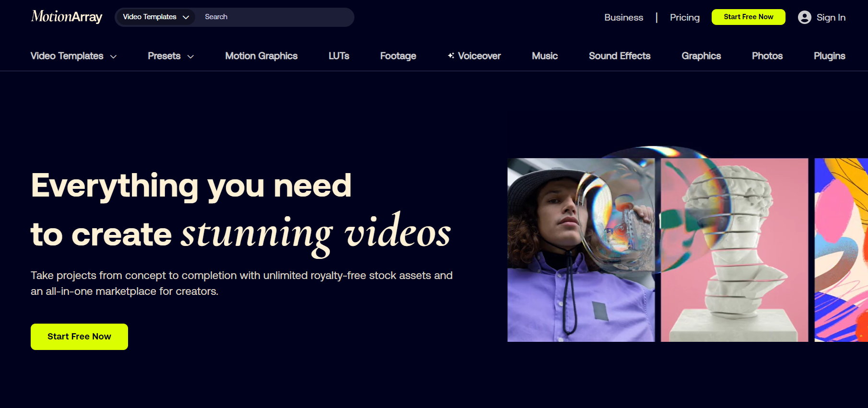868x408 pixels.
Task: Visit the Business page link
Action: coord(623,17)
